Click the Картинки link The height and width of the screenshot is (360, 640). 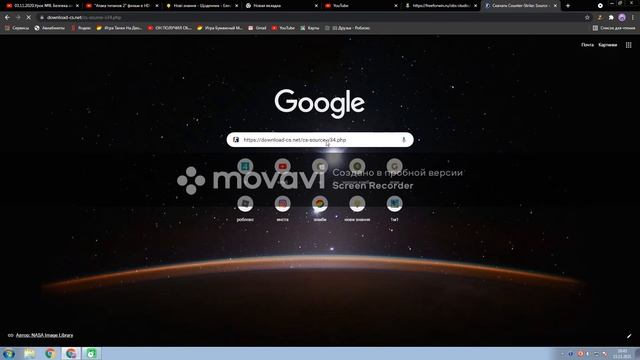click(x=608, y=45)
